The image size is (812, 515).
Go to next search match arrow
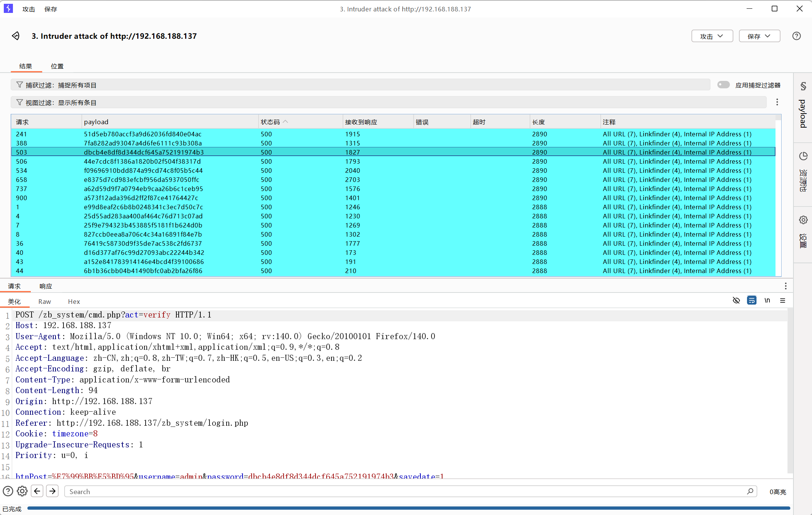(52, 491)
